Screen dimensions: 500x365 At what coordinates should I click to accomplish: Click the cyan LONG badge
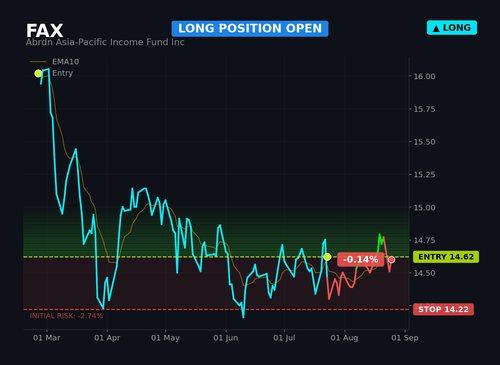452,28
